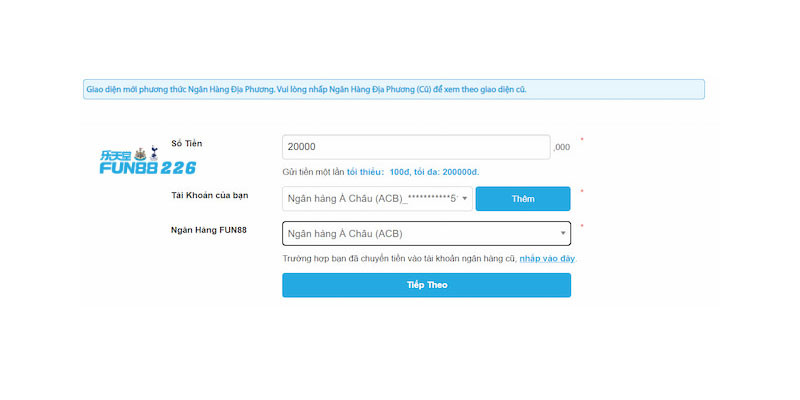Click the Chinese characters in the logo
This screenshot has width=800, height=400.
(x=116, y=155)
